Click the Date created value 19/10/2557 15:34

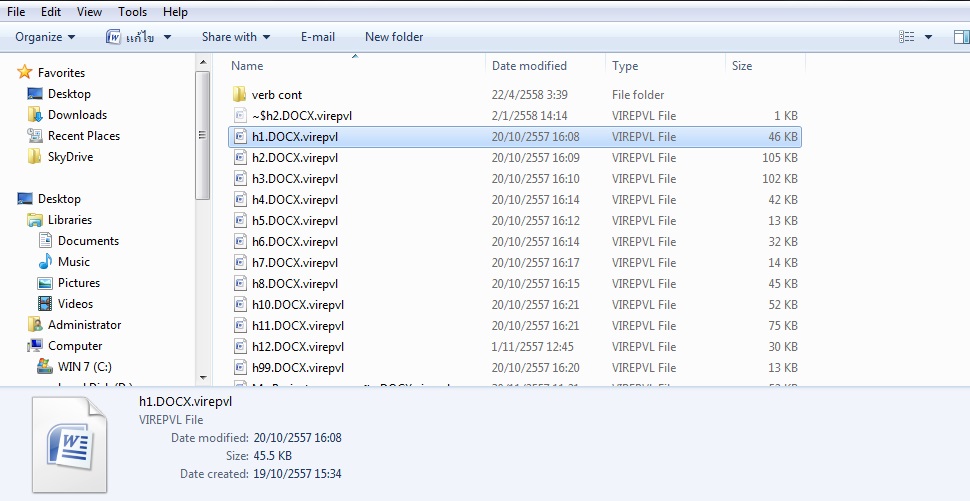tap(298, 474)
